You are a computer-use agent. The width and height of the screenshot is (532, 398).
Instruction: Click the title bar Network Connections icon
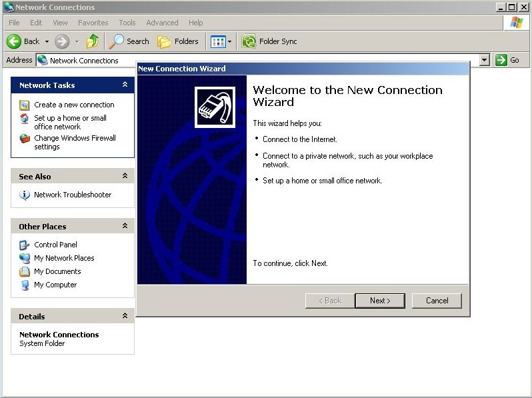point(9,7)
